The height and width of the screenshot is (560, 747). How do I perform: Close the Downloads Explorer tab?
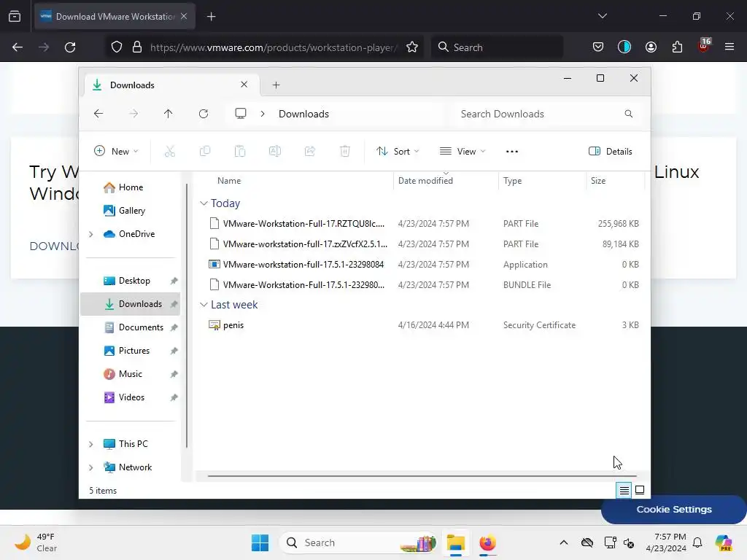pyautogui.click(x=244, y=85)
